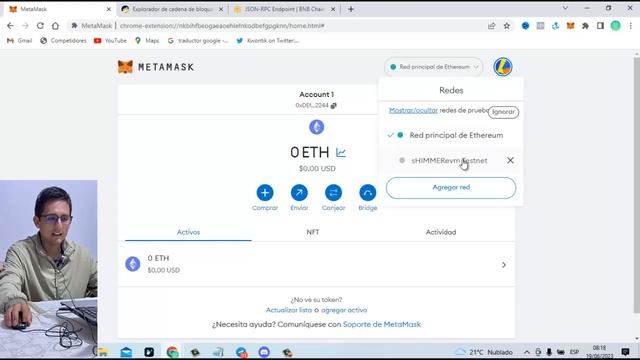
Task: Open the Gmail bookmark
Action: 20,40
